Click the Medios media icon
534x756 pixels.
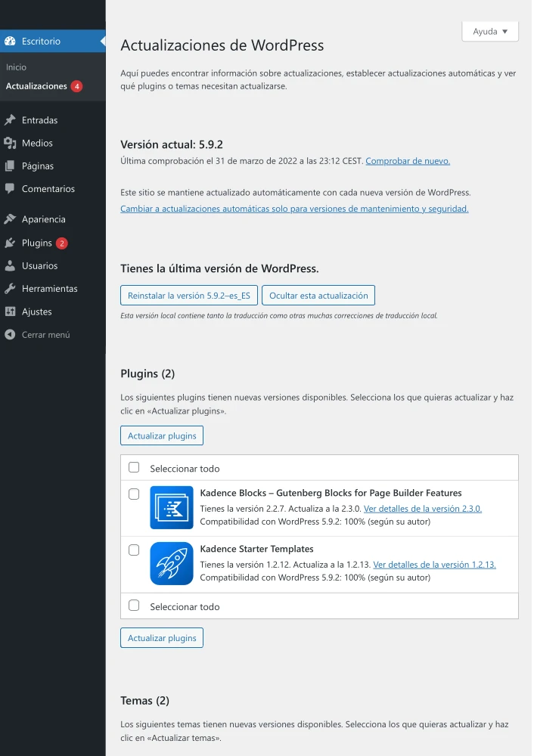(x=10, y=143)
